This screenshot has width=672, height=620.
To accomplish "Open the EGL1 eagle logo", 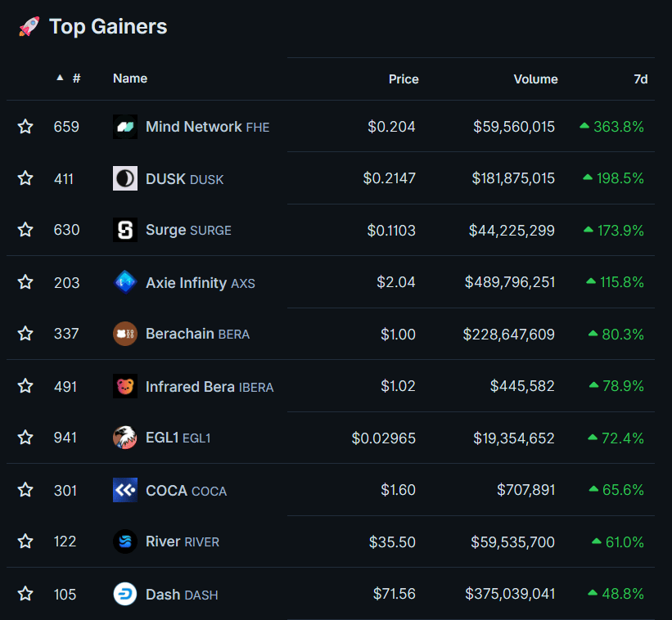I will pos(125,438).
